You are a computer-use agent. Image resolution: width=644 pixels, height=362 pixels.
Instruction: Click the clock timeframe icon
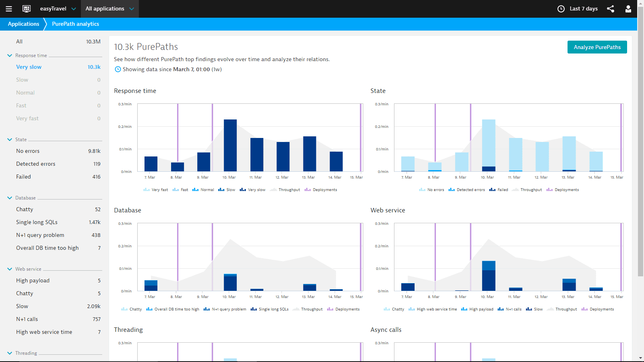click(x=561, y=9)
